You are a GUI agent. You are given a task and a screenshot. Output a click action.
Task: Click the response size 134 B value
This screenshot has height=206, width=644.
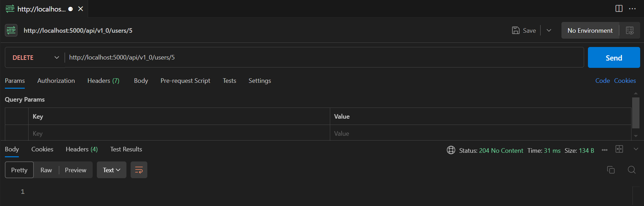coord(587,151)
